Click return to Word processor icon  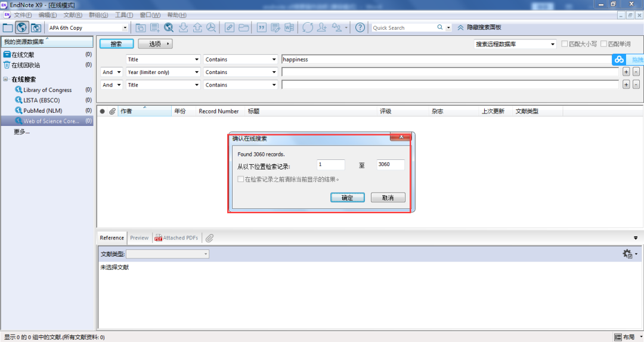pyautogui.click(x=289, y=27)
